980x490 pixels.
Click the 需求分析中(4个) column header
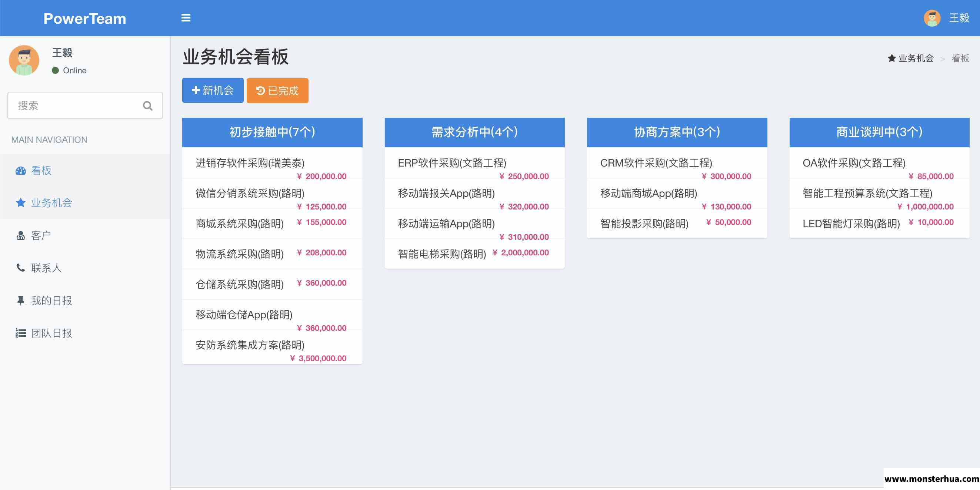[x=474, y=132]
